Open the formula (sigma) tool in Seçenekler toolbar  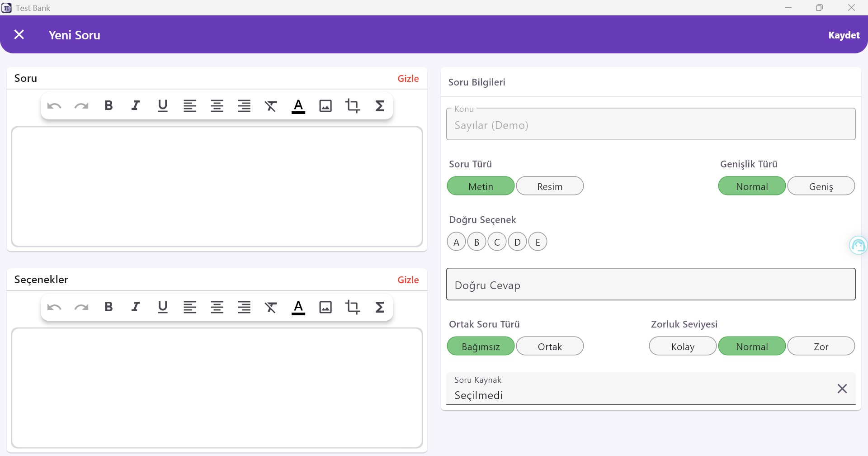click(380, 307)
